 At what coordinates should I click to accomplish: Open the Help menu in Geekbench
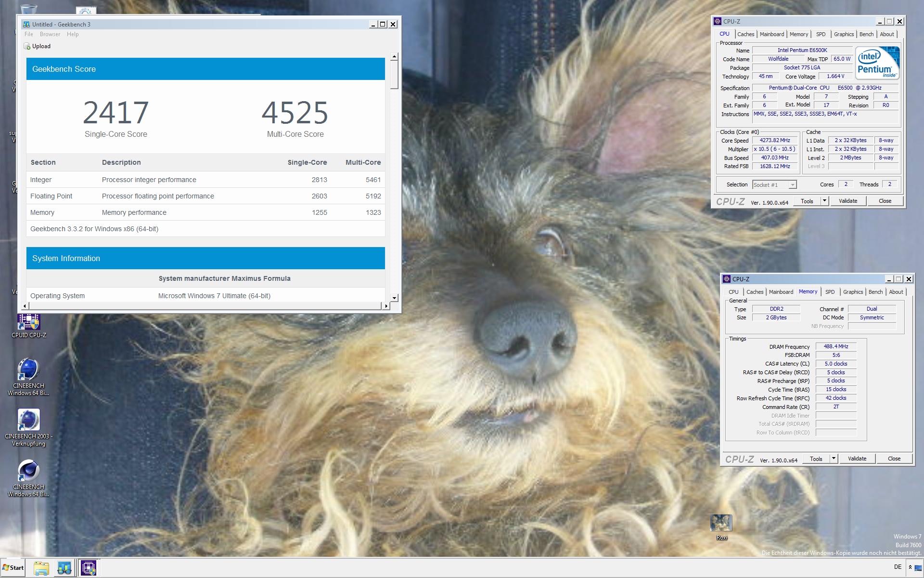pyautogui.click(x=73, y=34)
